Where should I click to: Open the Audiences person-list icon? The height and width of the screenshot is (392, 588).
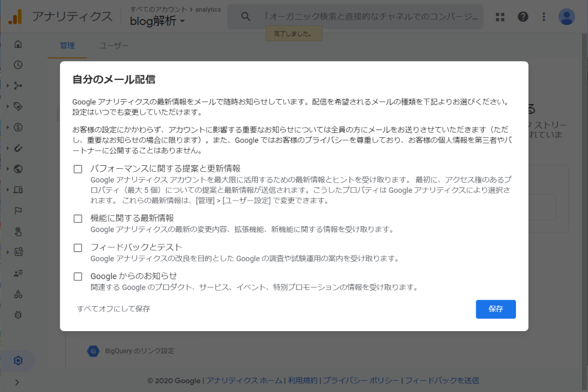coord(18,273)
